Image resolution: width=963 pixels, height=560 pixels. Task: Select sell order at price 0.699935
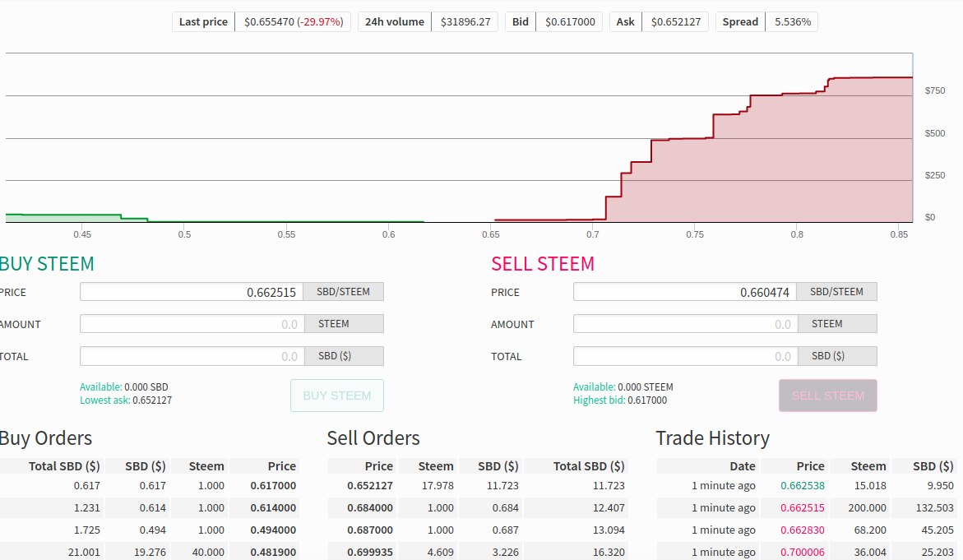point(478,552)
